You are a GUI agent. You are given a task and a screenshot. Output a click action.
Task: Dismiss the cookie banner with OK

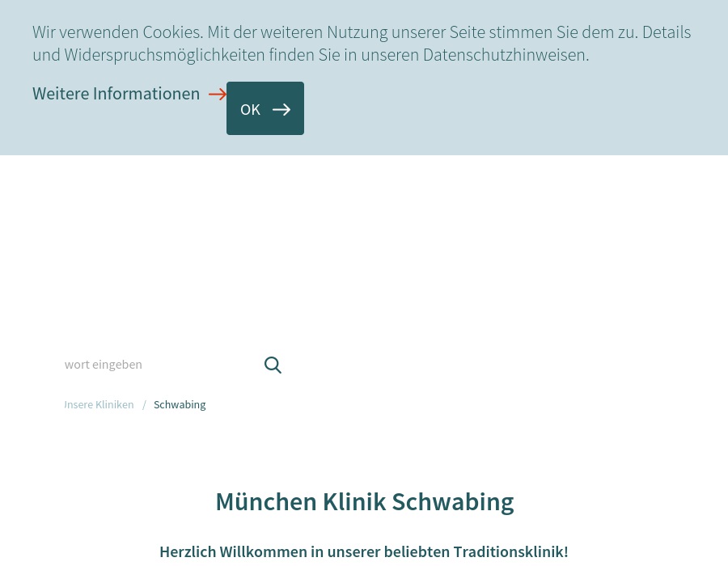pyautogui.click(x=265, y=108)
